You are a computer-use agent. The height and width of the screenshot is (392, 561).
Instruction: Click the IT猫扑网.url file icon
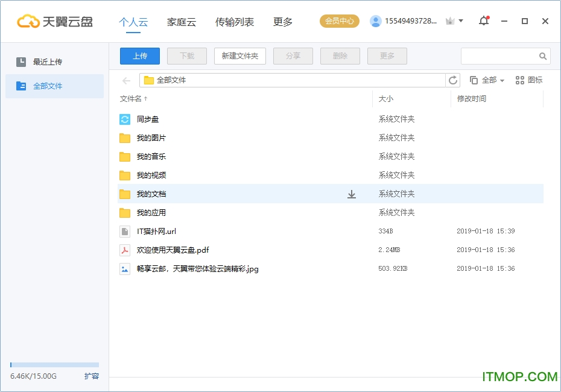click(x=125, y=232)
